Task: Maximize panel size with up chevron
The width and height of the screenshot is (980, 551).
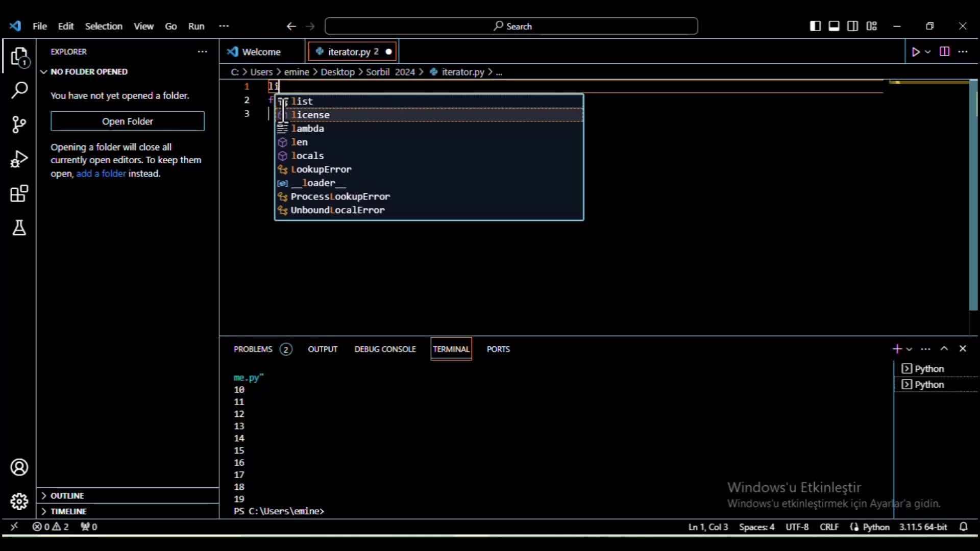Action: (x=944, y=348)
